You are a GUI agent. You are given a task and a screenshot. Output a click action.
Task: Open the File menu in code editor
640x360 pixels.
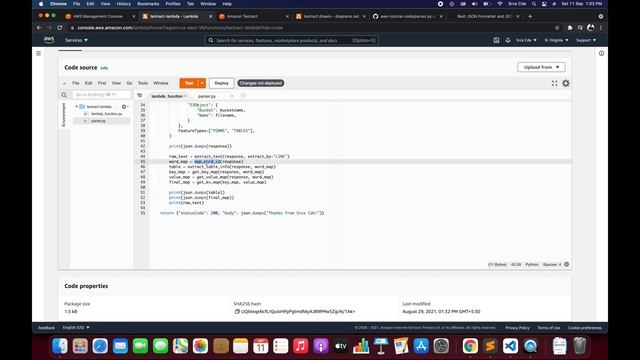[x=76, y=83]
